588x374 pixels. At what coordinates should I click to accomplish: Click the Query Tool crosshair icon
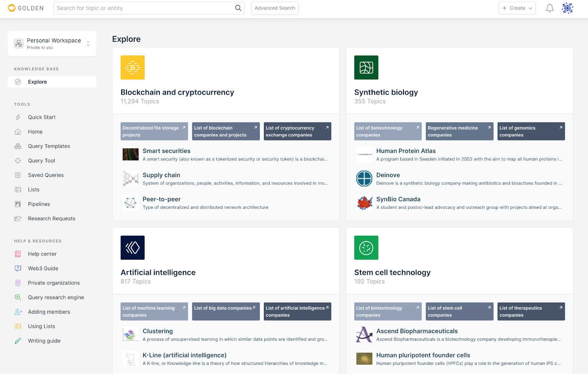point(18,161)
